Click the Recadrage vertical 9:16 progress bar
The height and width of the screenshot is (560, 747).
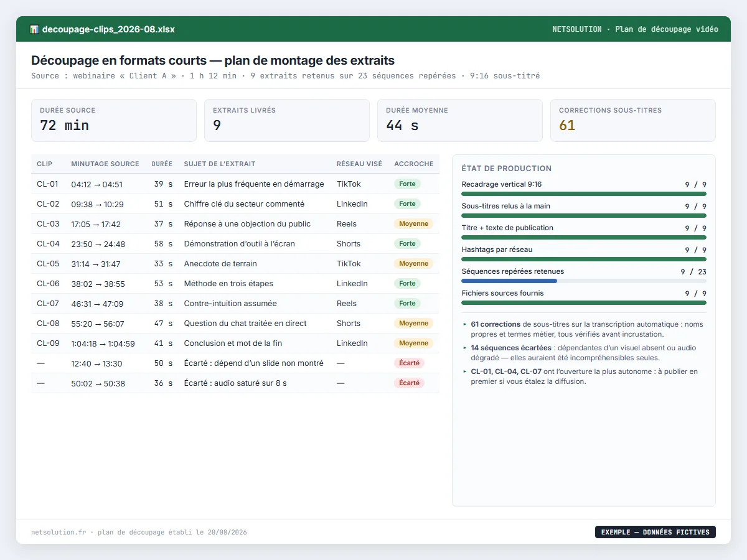pyautogui.click(x=584, y=194)
